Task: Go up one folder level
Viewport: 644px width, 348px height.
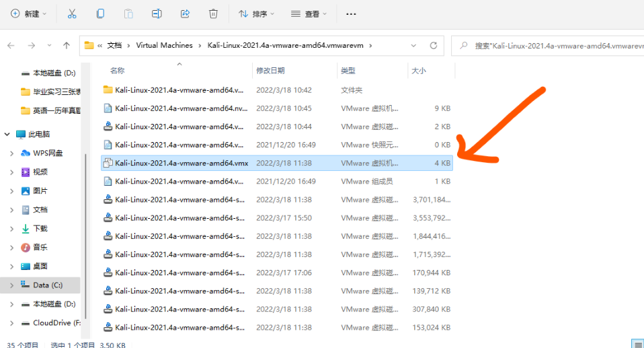Action: pyautogui.click(x=67, y=46)
